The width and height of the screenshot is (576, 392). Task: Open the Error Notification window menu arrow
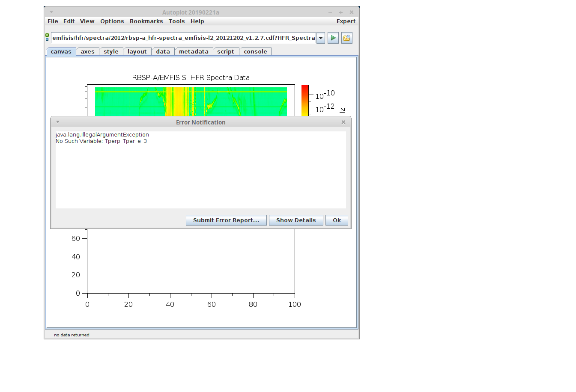58,122
